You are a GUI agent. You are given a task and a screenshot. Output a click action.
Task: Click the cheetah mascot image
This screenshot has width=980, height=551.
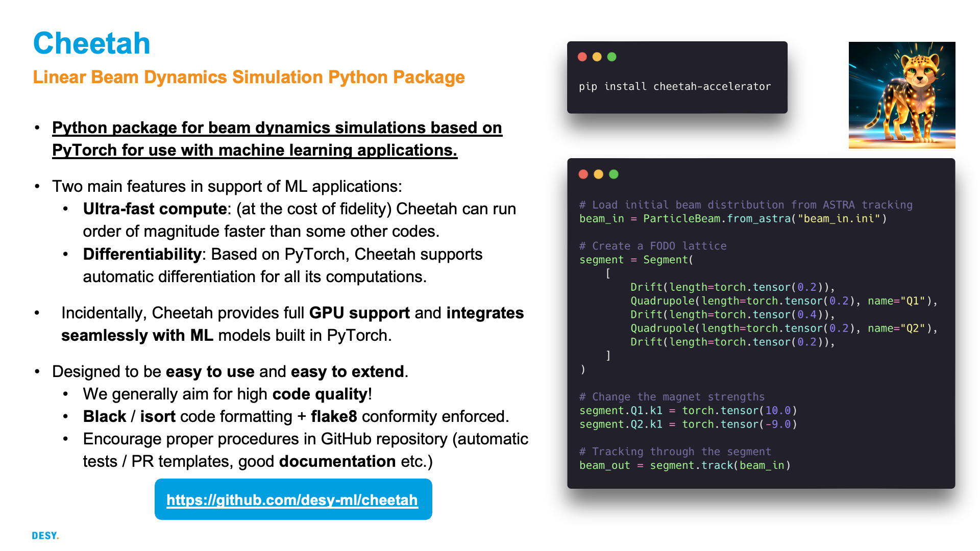pos(902,95)
